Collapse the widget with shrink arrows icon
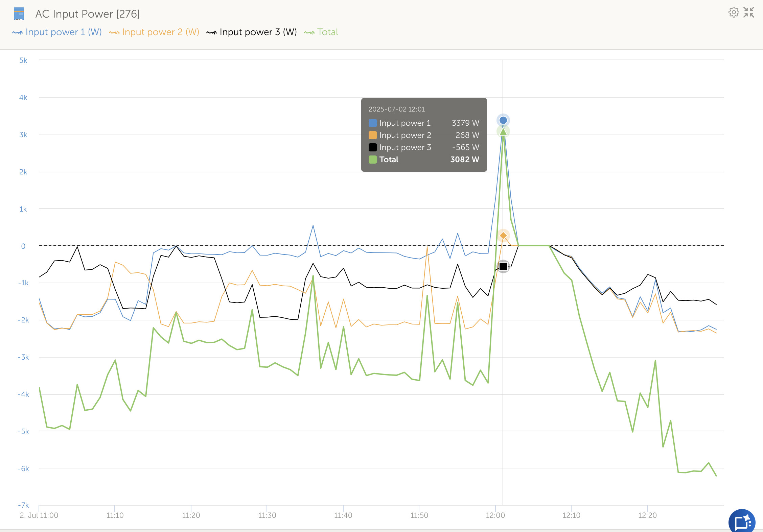Image resolution: width=763 pixels, height=532 pixels. (x=749, y=13)
